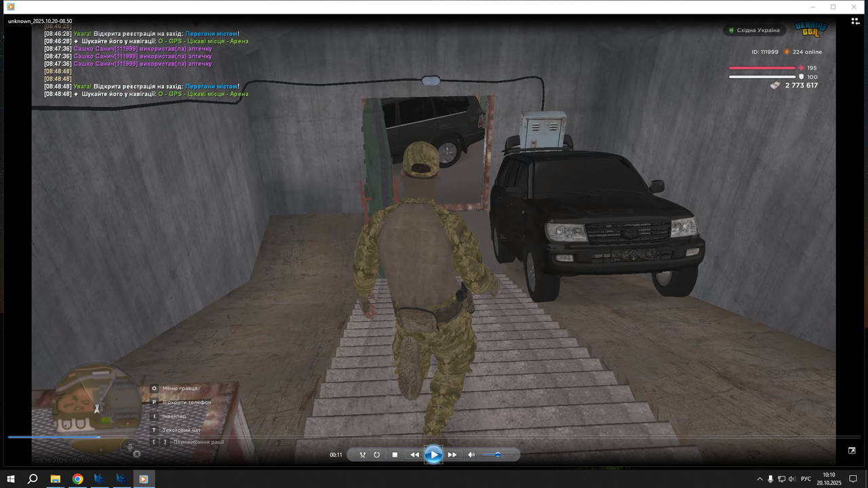This screenshot has height=488, width=868.
Task: Close the Media Player window
Action: click(854, 7)
